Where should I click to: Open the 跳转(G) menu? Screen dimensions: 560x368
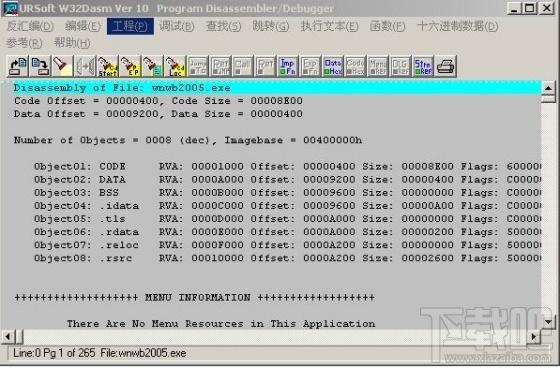[x=271, y=26]
